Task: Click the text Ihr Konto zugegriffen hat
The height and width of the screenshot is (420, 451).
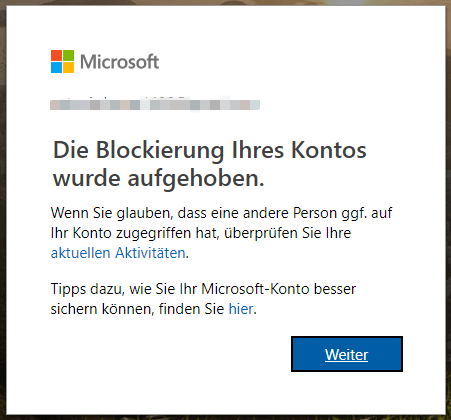Action: coord(134,233)
